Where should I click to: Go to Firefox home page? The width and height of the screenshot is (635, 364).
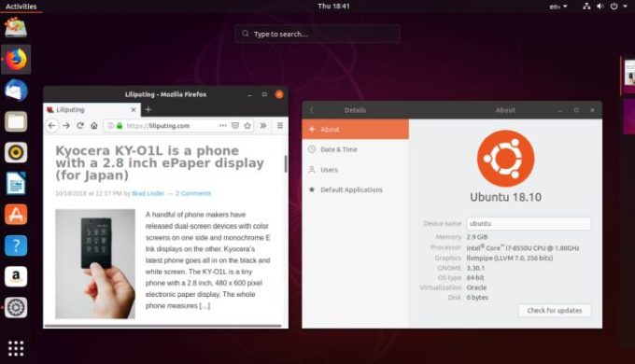coord(94,125)
